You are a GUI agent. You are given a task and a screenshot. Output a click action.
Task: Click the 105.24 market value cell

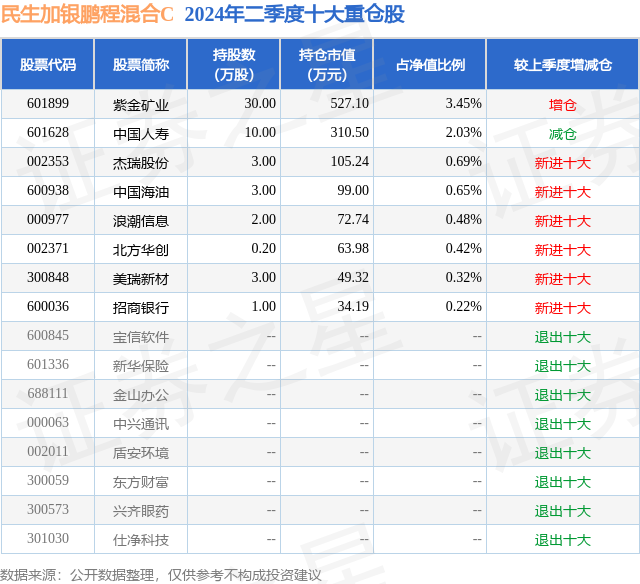349,162
